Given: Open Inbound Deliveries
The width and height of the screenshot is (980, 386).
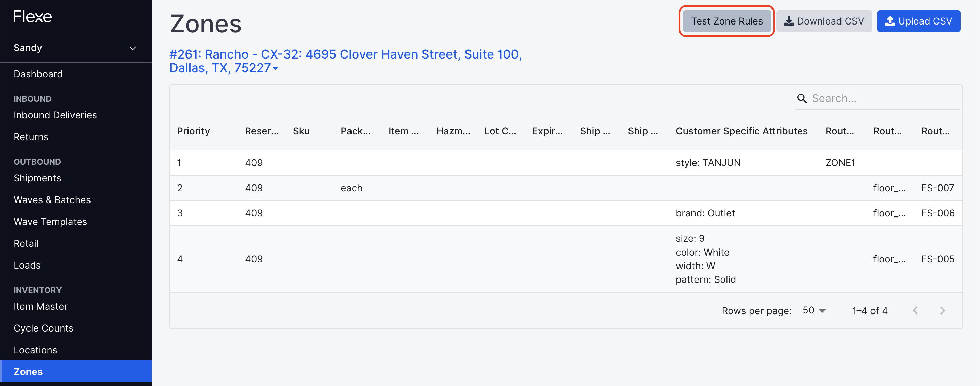Looking at the screenshot, I should pos(55,115).
